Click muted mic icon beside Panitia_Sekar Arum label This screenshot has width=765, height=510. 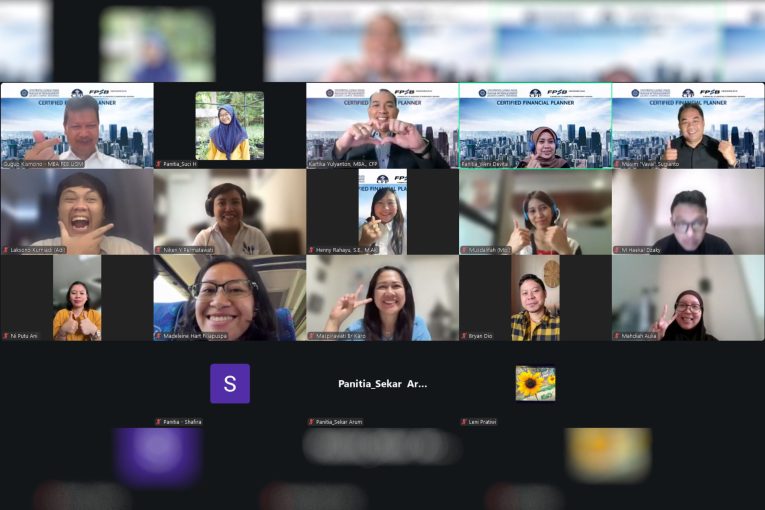tap(311, 422)
